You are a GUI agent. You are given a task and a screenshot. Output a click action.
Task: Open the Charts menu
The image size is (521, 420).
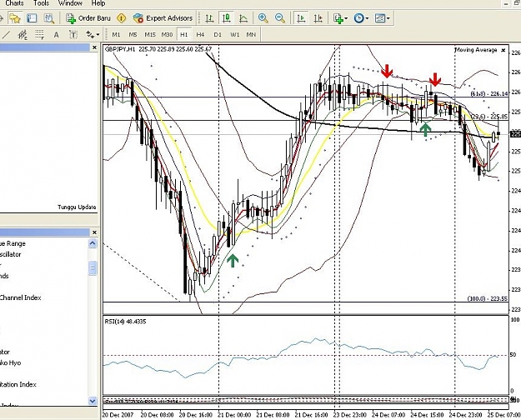15,3
